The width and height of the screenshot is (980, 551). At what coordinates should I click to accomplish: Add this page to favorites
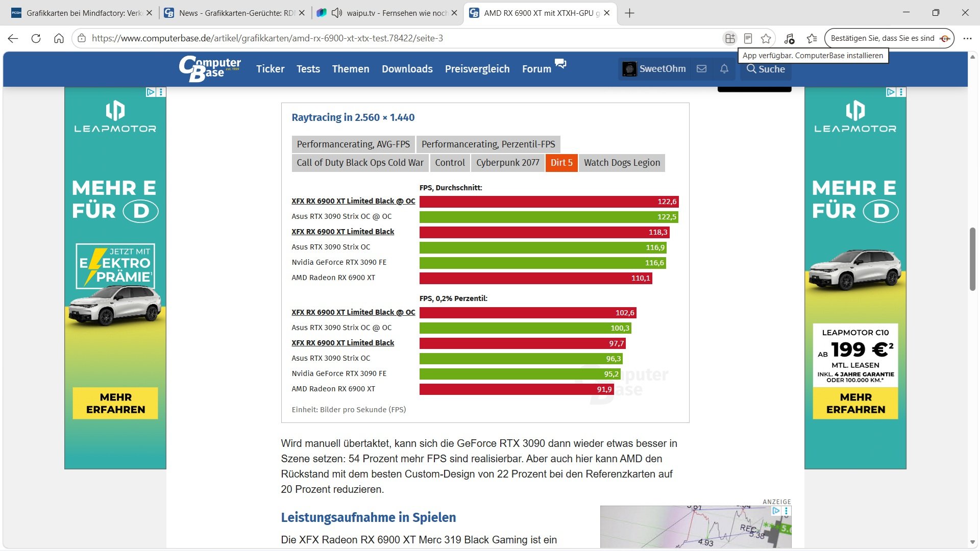pos(766,38)
